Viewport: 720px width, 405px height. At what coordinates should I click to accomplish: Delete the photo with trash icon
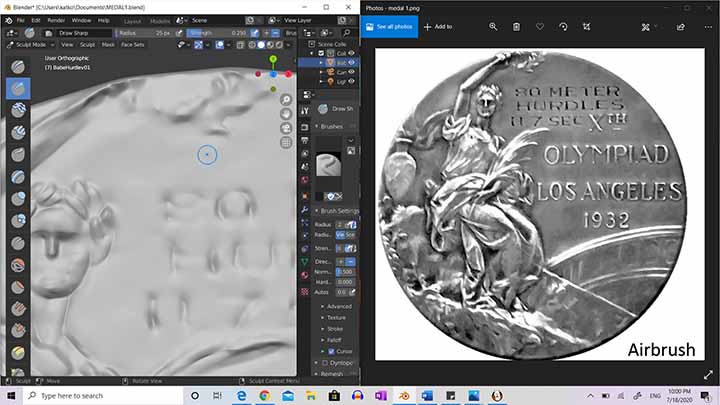(x=516, y=27)
